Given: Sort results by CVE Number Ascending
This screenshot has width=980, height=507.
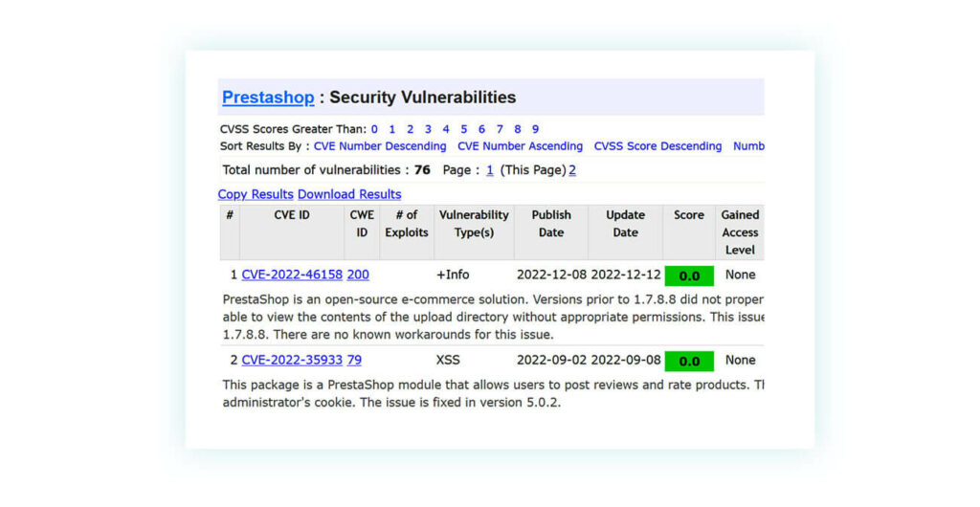Looking at the screenshot, I should pyautogui.click(x=520, y=146).
